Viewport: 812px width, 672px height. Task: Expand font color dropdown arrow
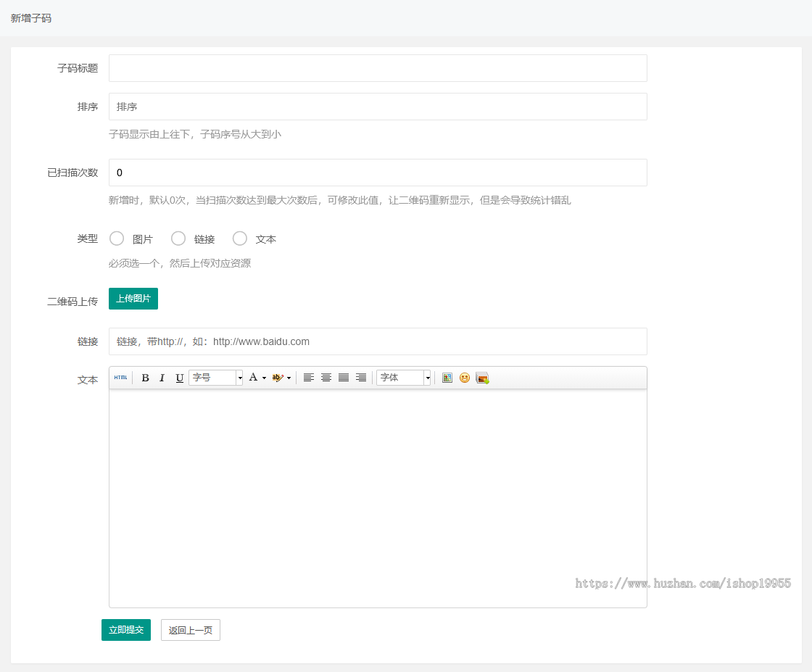click(x=264, y=378)
